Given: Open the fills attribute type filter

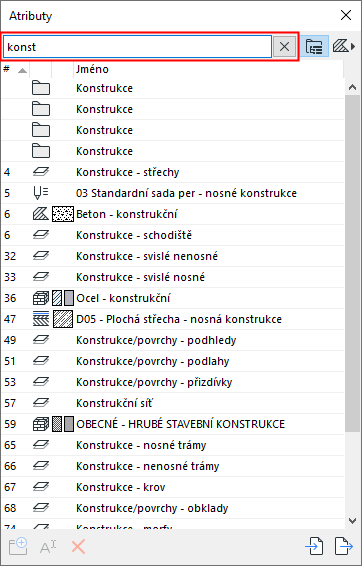Looking at the screenshot, I should point(343,46).
